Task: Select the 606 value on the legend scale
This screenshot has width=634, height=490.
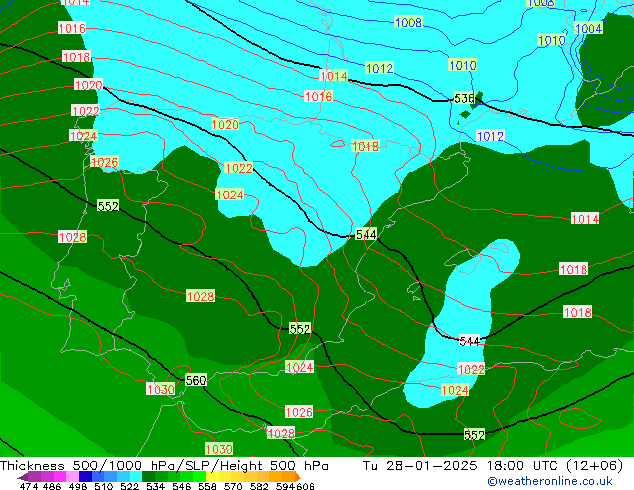Action: click(305, 486)
